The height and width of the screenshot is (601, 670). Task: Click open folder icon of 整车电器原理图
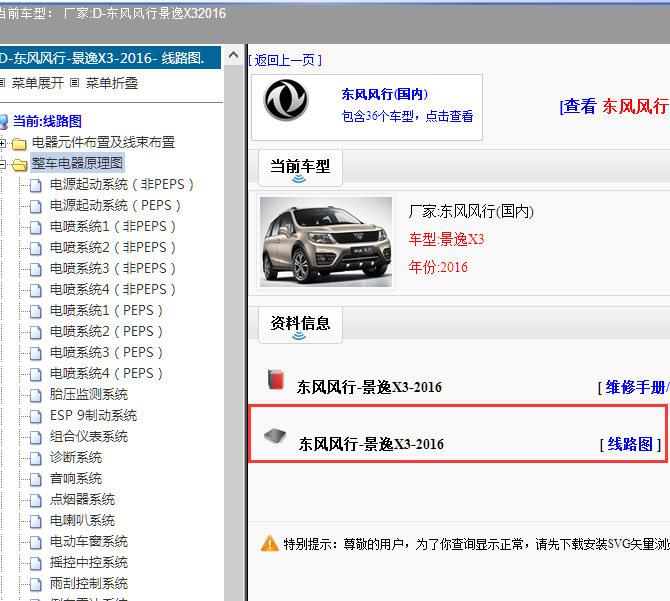[x=20, y=164]
